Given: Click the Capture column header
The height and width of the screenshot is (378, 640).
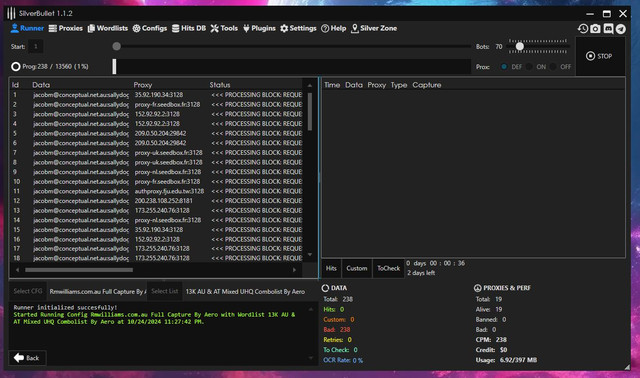Looking at the screenshot, I should tap(427, 85).
